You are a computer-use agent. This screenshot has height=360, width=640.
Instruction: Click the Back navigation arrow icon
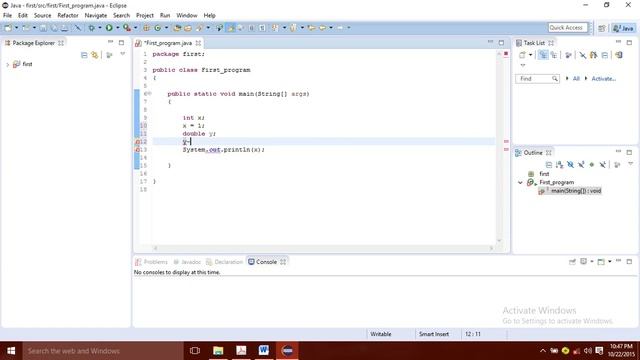pos(322,28)
